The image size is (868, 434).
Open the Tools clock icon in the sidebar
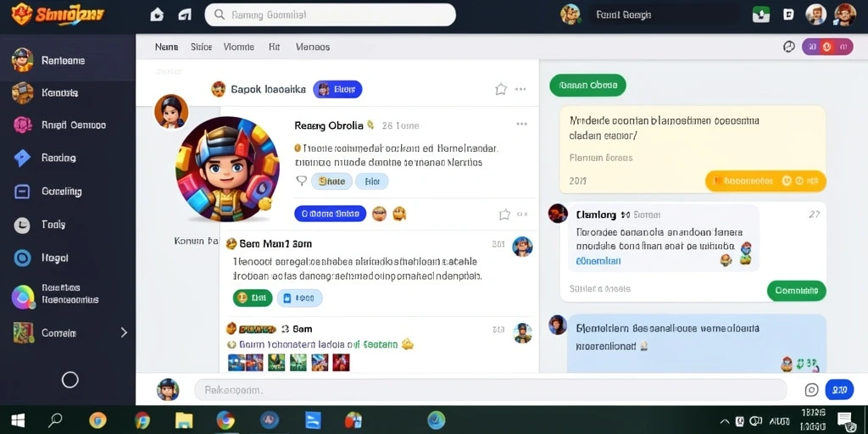pos(22,225)
